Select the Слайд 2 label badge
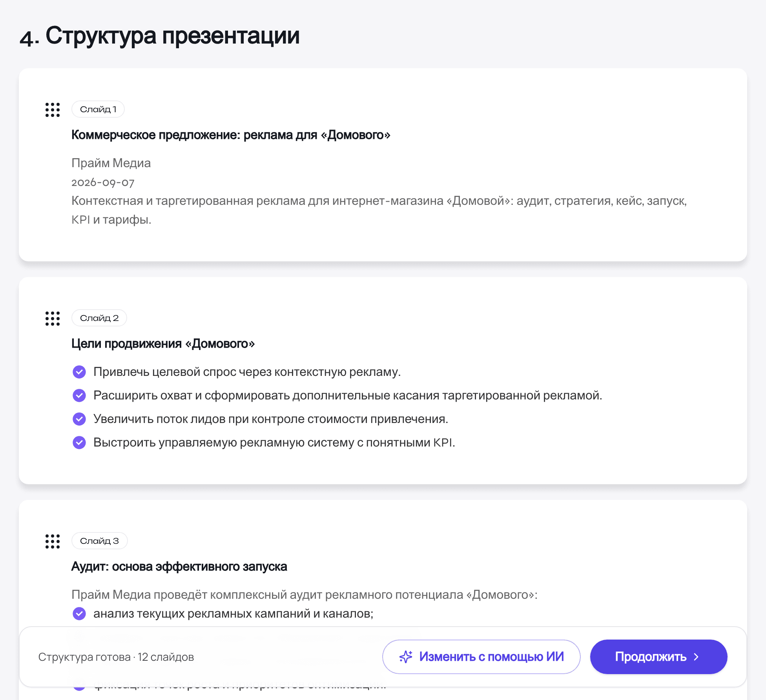This screenshot has height=700, width=766. (99, 318)
